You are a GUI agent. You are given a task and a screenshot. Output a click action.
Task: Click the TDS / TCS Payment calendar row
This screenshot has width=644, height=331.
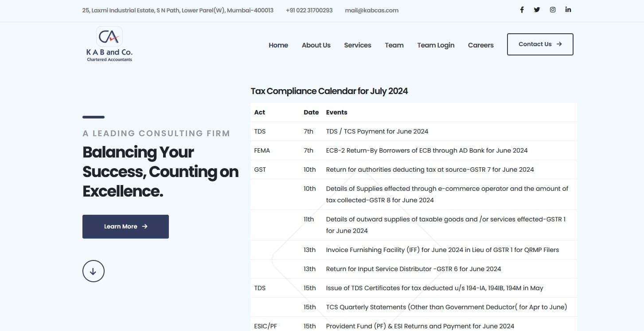tap(414, 131)
